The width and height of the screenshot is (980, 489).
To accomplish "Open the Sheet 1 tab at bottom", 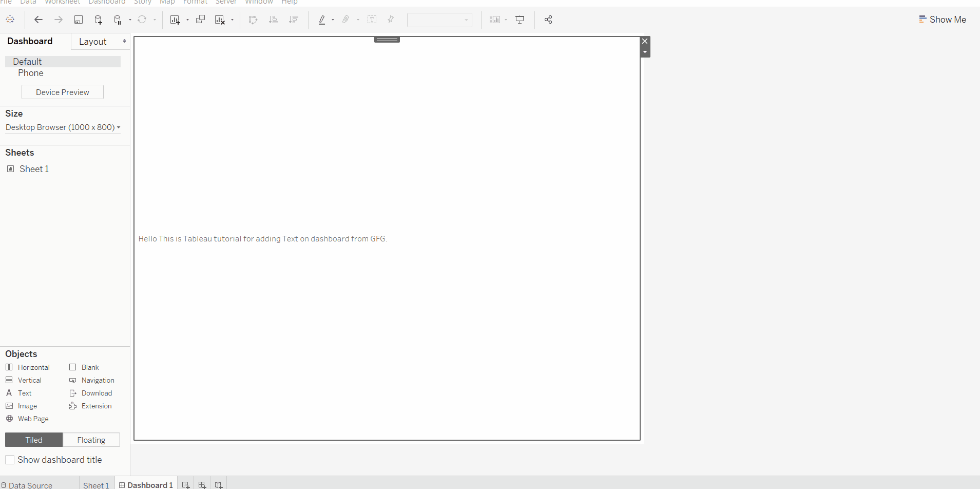I will point(96,485).
